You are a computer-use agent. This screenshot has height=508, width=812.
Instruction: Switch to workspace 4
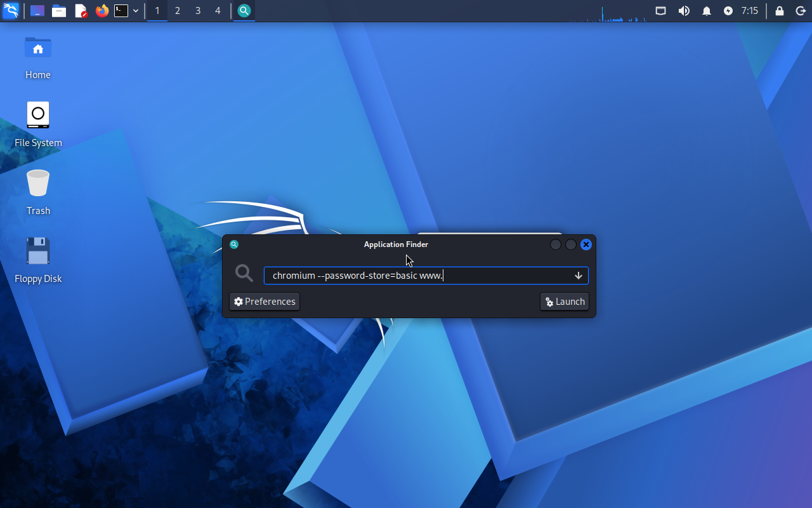(218, 11)
